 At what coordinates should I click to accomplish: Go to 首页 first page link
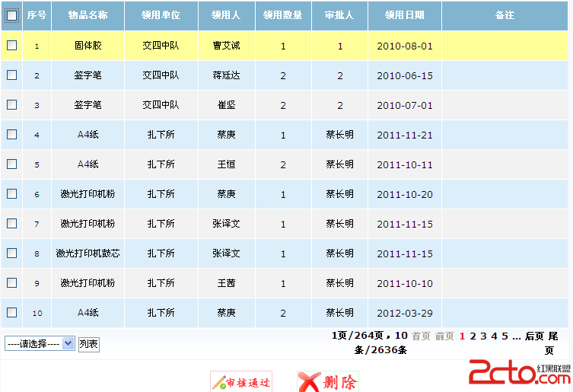click(x=421, y=336)
